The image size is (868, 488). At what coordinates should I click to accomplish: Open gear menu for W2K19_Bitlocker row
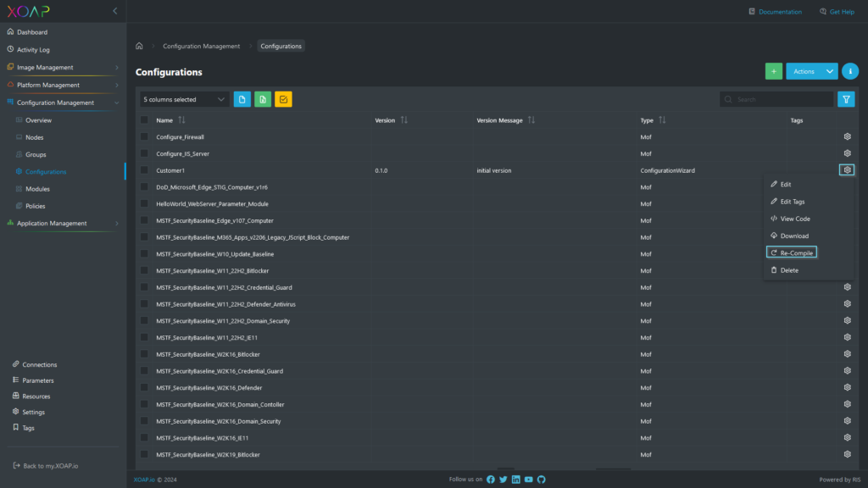[848, 454]
